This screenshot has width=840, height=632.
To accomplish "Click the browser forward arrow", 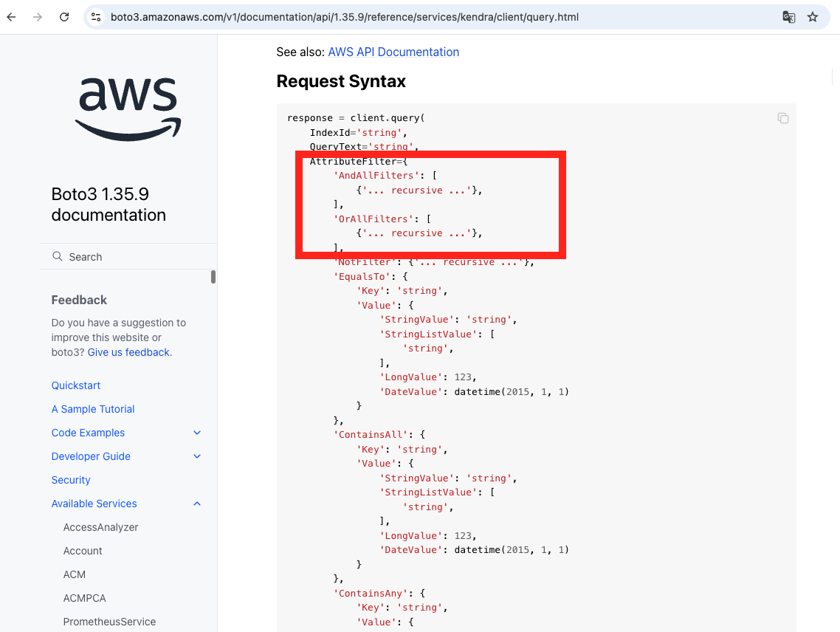I will point(38,17).
